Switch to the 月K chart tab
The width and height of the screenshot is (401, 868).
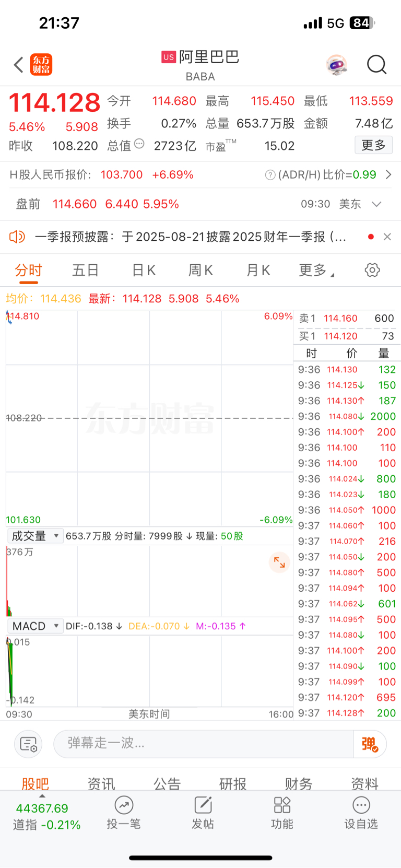coord(258,271)
